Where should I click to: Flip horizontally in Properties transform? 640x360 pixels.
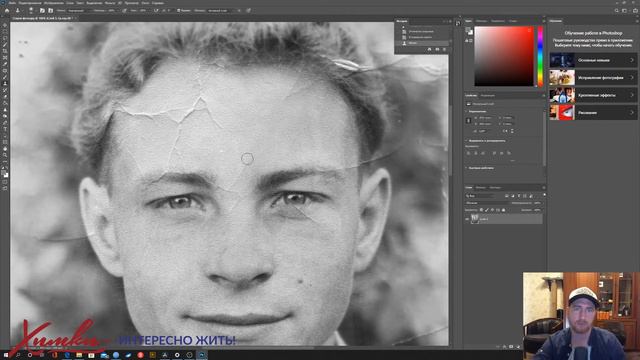point(505,131)
